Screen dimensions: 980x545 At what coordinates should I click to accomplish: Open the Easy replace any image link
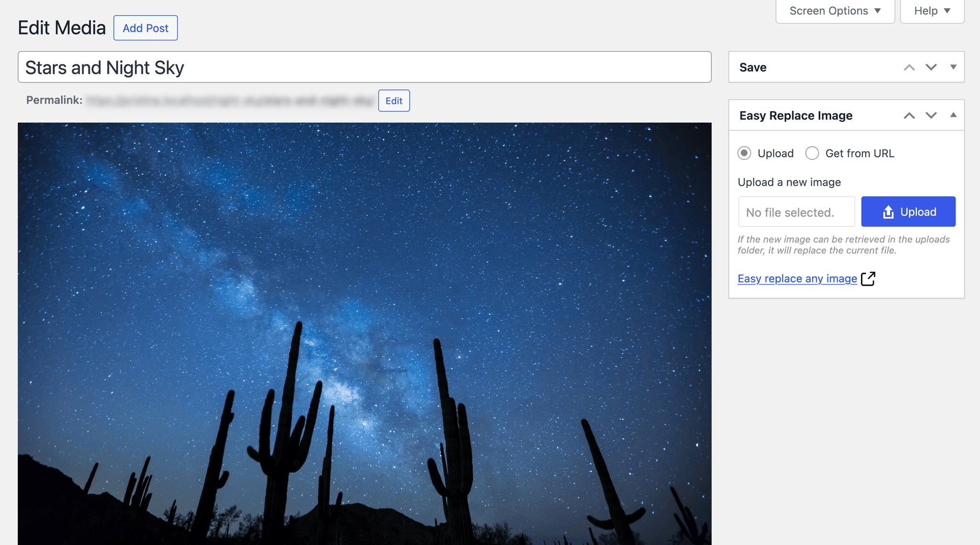coord(797,278)
